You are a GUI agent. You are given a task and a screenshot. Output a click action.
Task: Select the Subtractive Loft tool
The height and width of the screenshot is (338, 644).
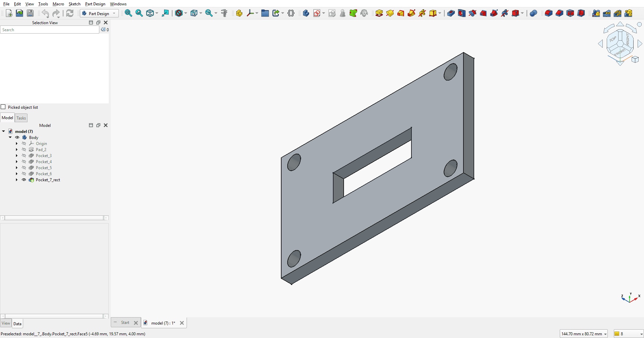click(x=483, y=13)
